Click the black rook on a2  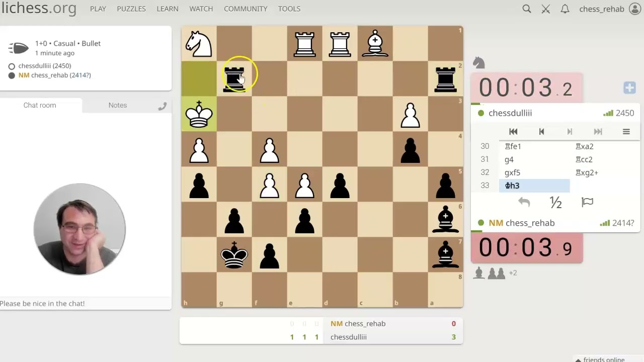445,78
